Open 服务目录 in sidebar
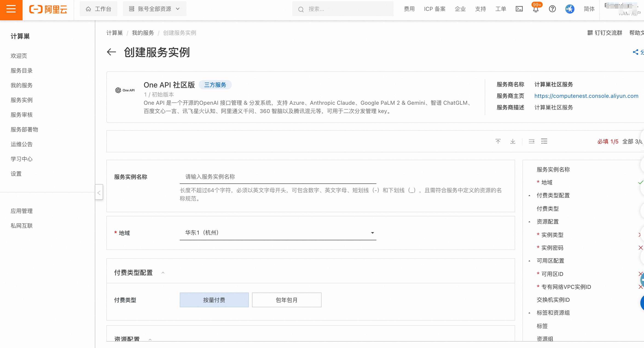This screenshot has height=348, width=644. click(x=22, y=70)
